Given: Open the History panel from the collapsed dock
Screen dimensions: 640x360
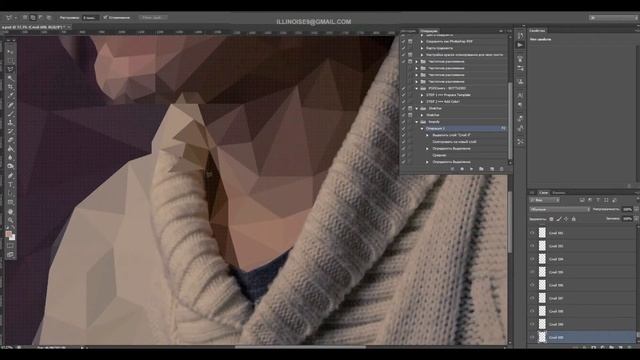Looking at the screenshot, I should click(520, 36).
